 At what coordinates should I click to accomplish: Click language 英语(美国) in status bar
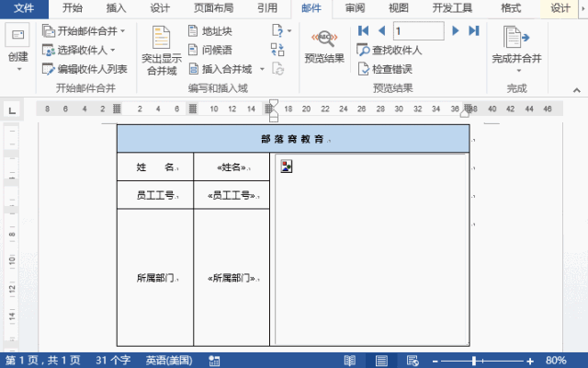click(169, 361)
